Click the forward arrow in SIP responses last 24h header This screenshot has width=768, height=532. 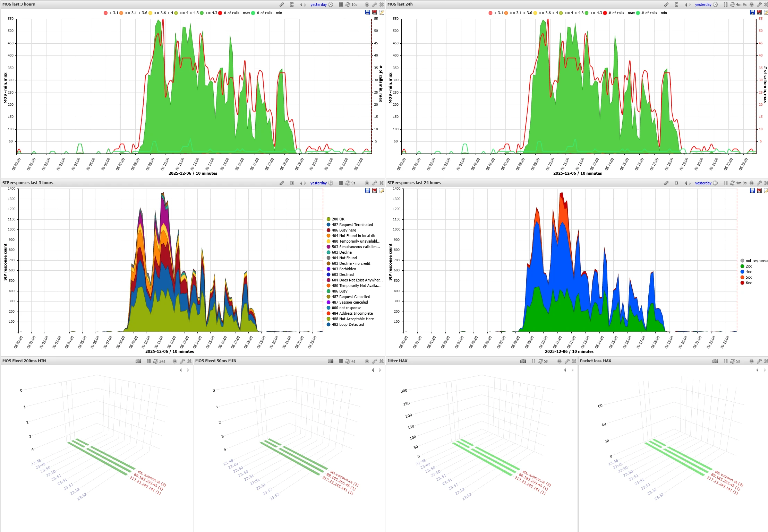tap(690, 183)
